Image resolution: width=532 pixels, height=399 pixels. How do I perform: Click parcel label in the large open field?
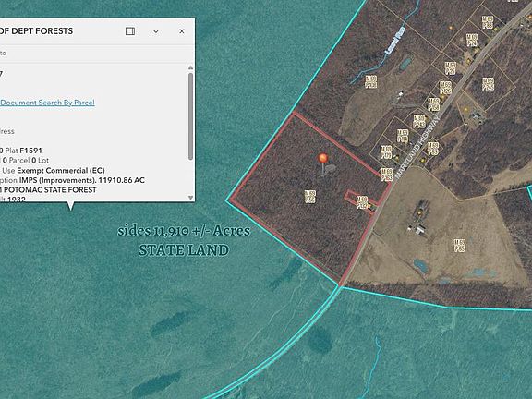[459, 246]
